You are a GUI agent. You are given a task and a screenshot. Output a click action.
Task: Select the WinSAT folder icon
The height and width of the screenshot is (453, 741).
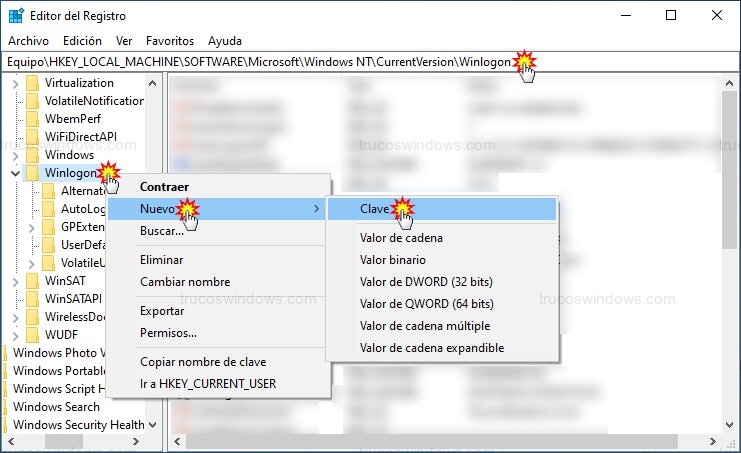click(33, 281)
